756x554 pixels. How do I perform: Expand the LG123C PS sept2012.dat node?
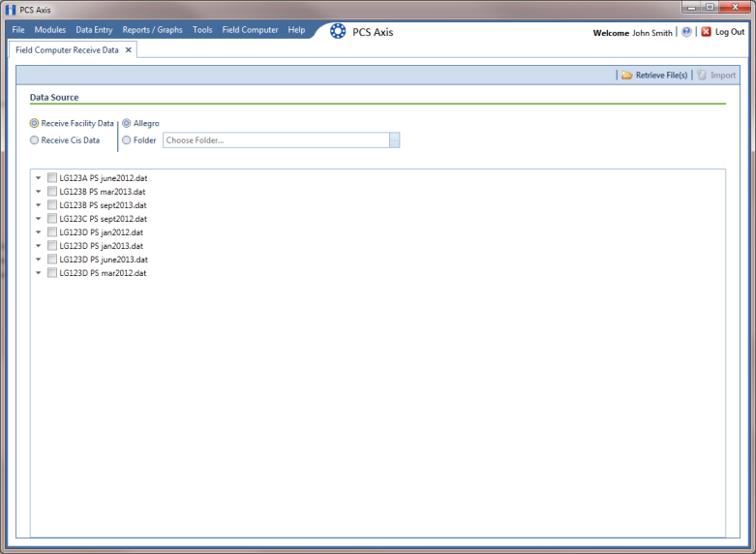click(x=38, y=219)
